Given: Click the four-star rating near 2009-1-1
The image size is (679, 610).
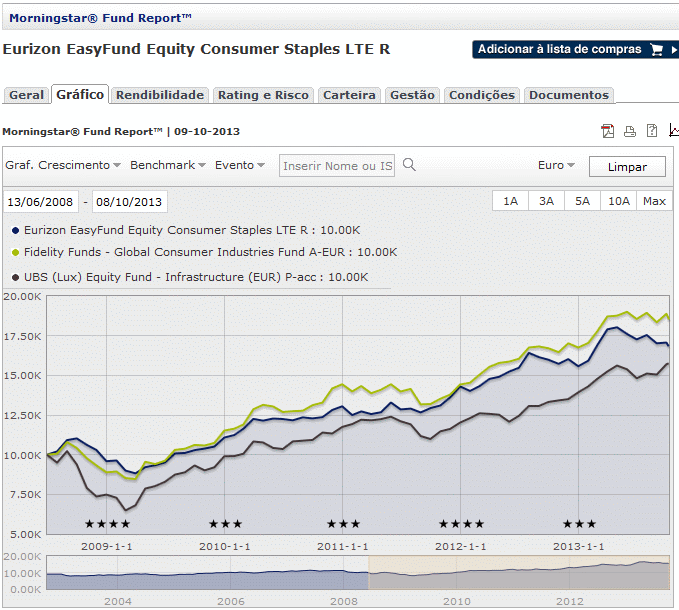Looking at the screenshot, I should tap(107, 524).
